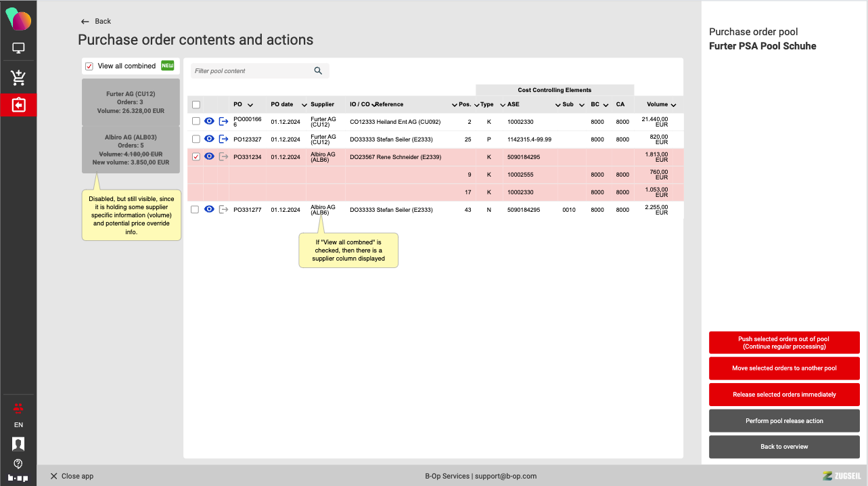
Task: Type in the Filter pool content field
Action: pos(250,71)
